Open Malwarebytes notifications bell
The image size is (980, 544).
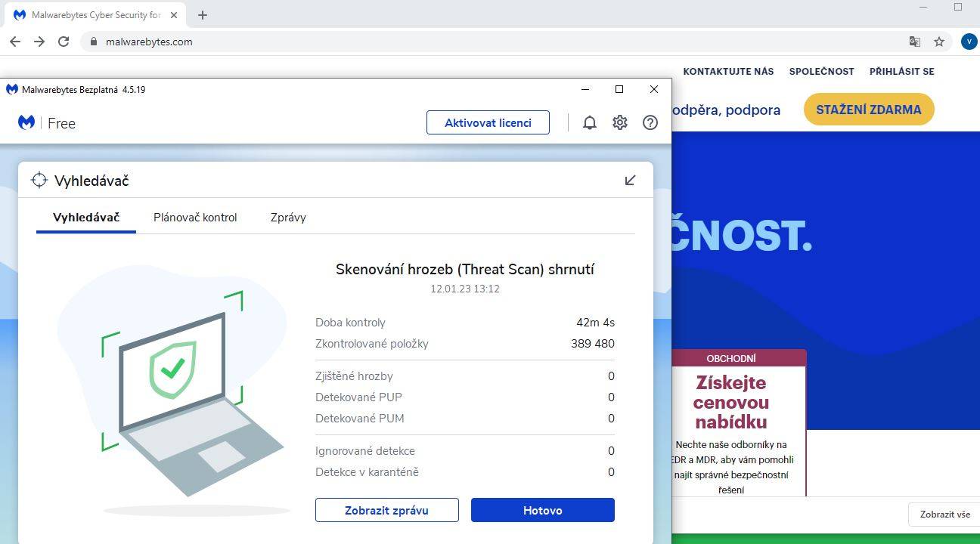[x=590, y=122]
